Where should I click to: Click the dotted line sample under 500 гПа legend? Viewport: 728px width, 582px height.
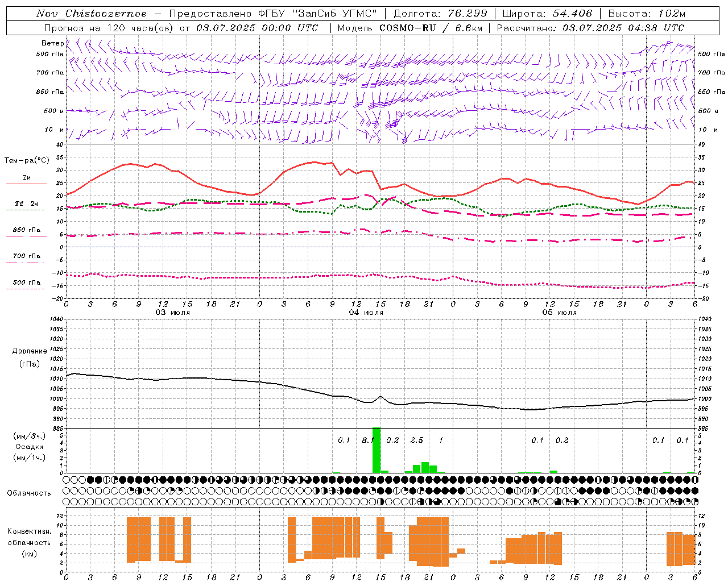coord(25,289)
